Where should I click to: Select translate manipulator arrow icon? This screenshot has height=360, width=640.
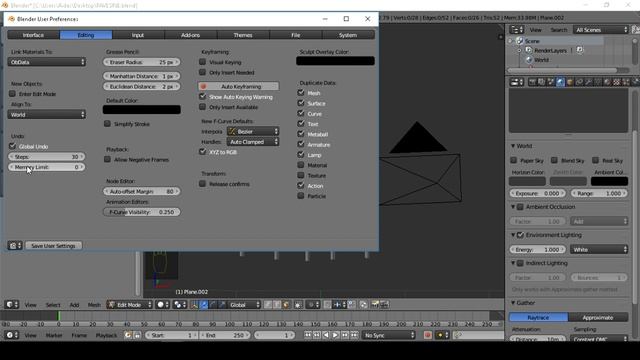(203, 304)
